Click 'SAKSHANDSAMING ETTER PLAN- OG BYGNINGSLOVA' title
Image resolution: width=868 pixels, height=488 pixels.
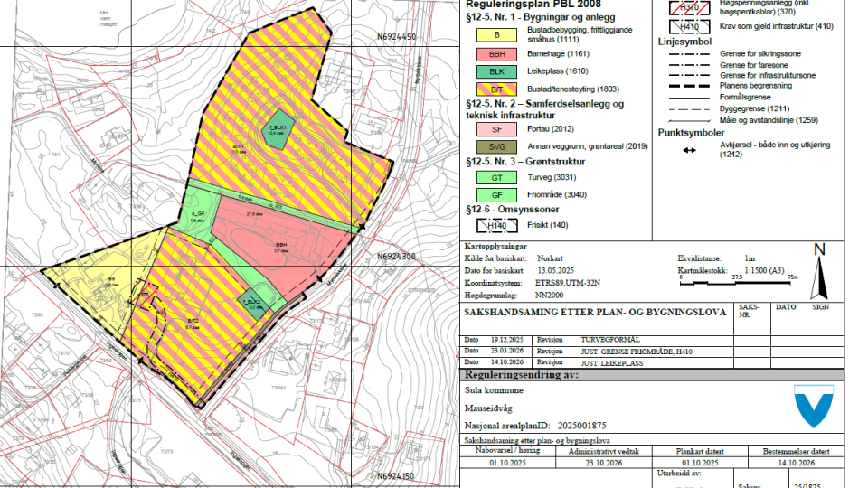pos(595,312)
